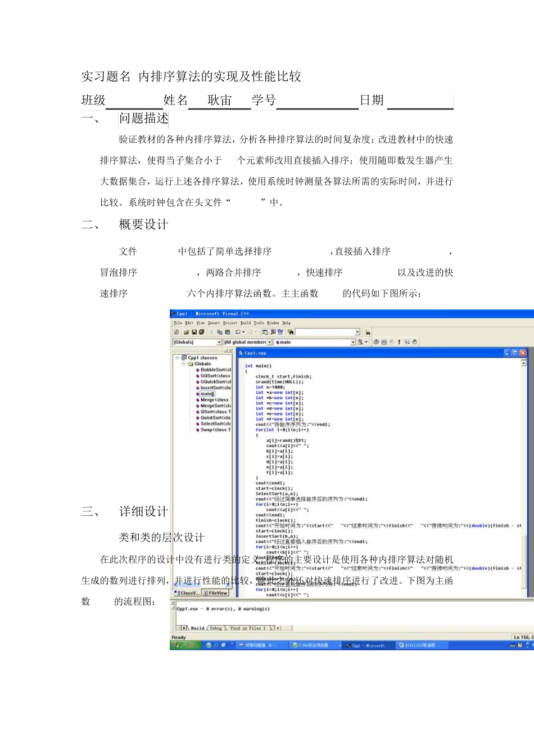This screenshot has height=756, width=534.
Task: Click the Stop Build icon
Action: pos(392,342)
